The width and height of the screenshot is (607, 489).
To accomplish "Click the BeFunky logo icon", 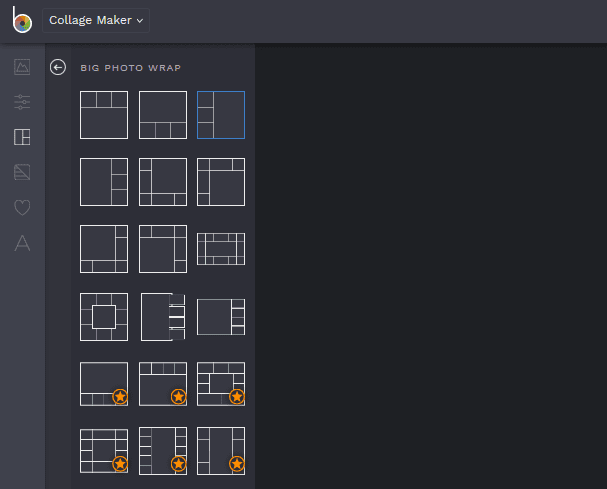I will click(22, 20).
